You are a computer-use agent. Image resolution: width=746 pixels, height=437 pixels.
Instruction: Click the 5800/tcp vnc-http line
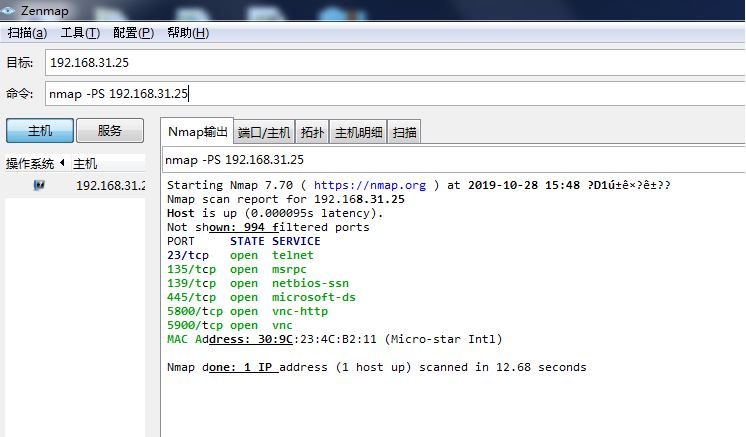click(247, 311)
